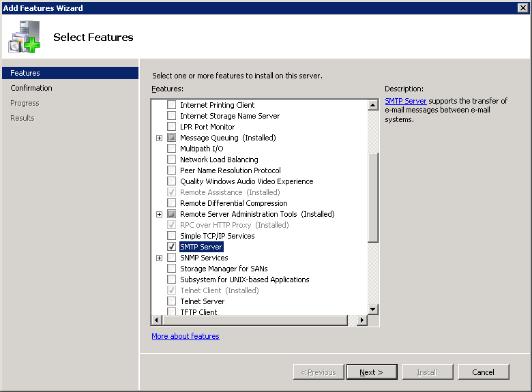Screen dimensions: 532x392
Task: Open SMTP Server description link
Action: coord(405,101)
